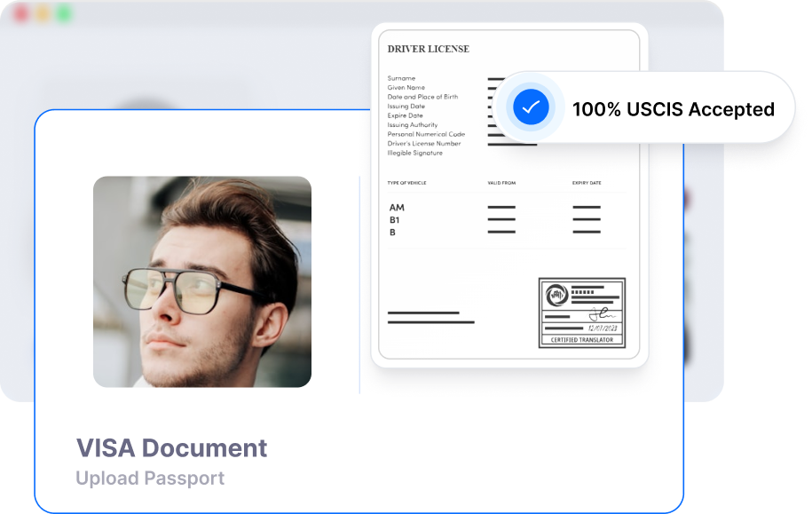Click the Type of Vehicle column header

click(406, 183)
